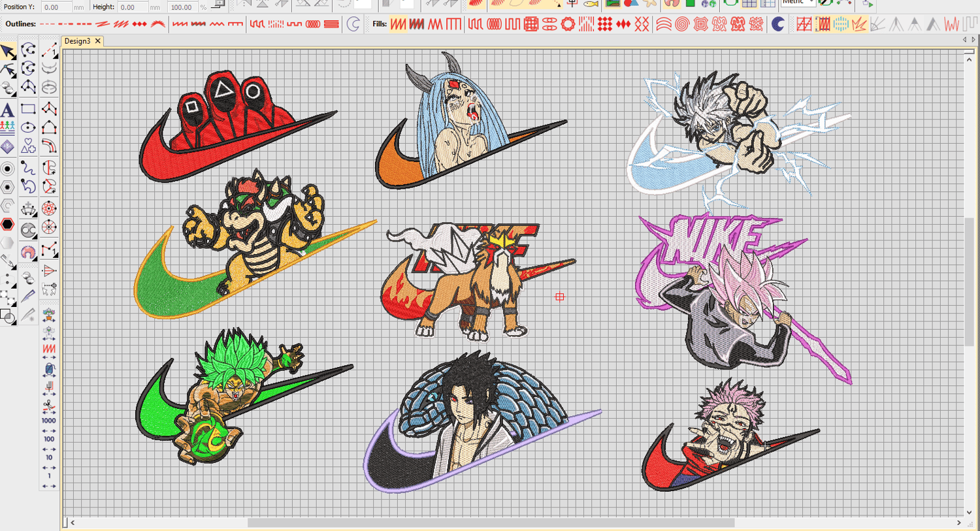Screen dimensions: 980x531
Task: Enable the Zigzag fill stitch
Action: tap(434, 24)
